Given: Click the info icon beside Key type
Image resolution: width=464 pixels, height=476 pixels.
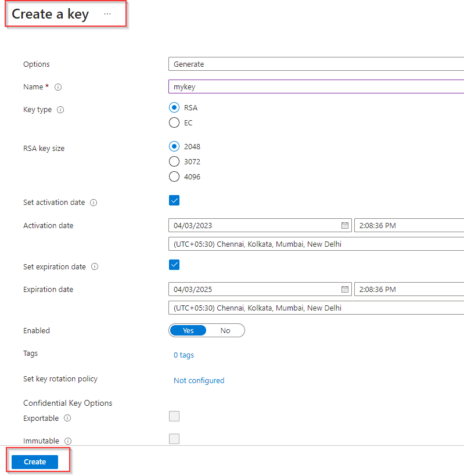Looking at the screenshot, I should pos(60,110).
